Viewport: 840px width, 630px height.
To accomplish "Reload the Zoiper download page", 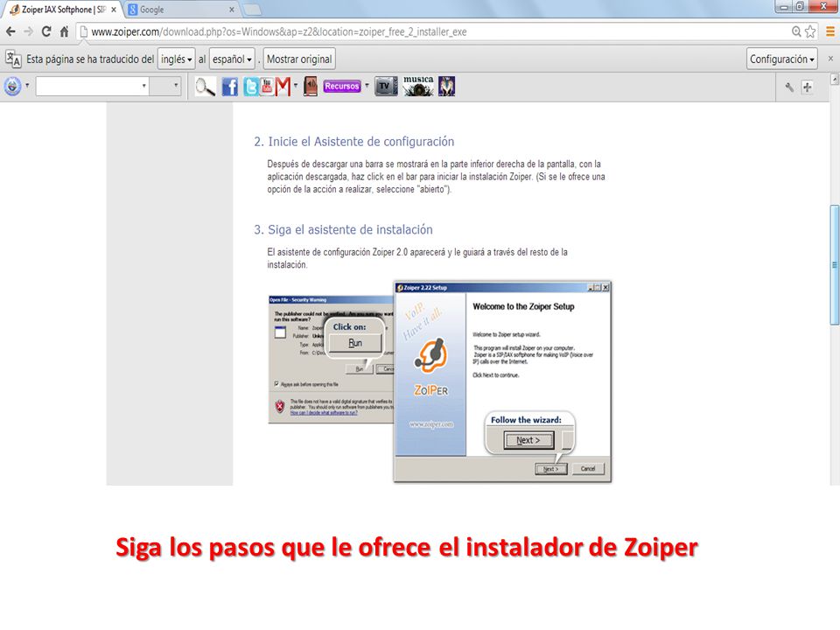I will [x=46, y=31].
